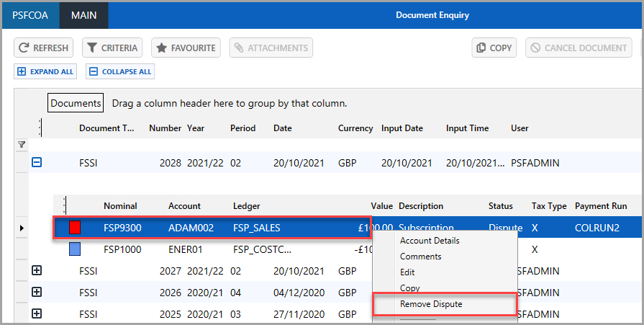Viewport: 644px width, 325px height.
Task: Select the FSP_COSTC... ledger cell
Action: click(263, 249)
